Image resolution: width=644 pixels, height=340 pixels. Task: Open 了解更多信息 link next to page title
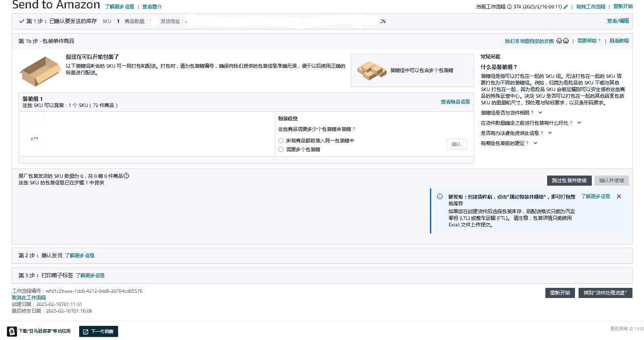pos(119,7)
